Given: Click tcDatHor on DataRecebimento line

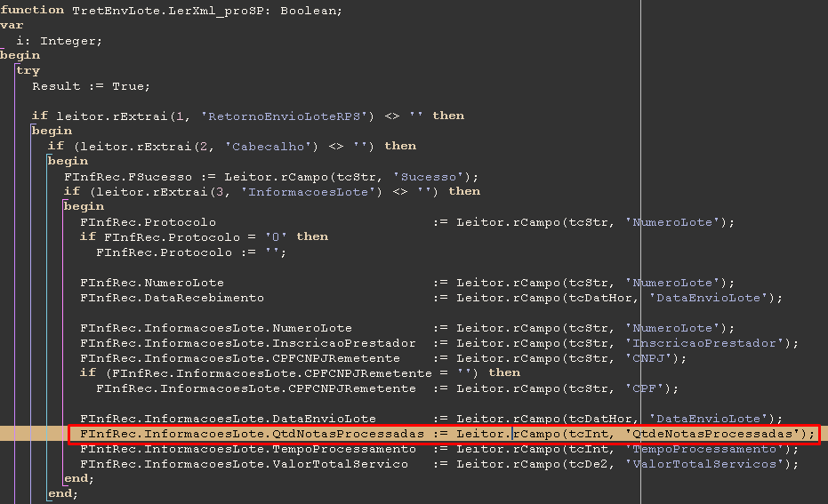Looking at the screenshot, I should [600, 298].
